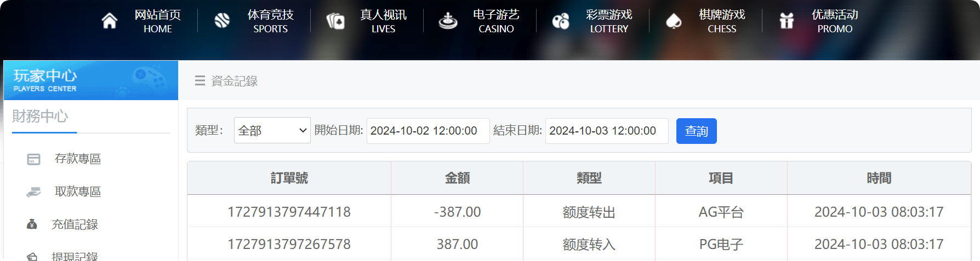Open 存款專區 in the sidebar
This screenshot has height=261, width=980.
[x=78, y=159]
